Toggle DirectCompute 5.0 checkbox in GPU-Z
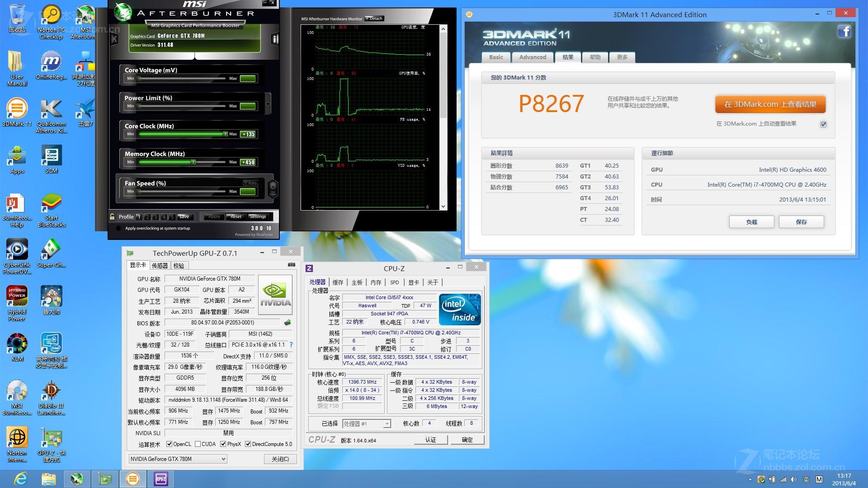Viewport: 868px width, 488px height. [248, 444]
